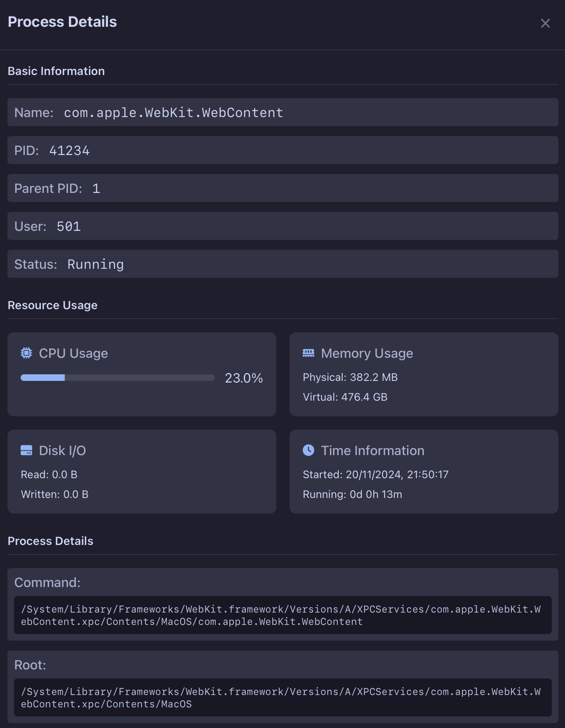Viewport: 565px width, 728px height.
Task: Click the 23.0% CPU percentage text
Action: point(243,378)
